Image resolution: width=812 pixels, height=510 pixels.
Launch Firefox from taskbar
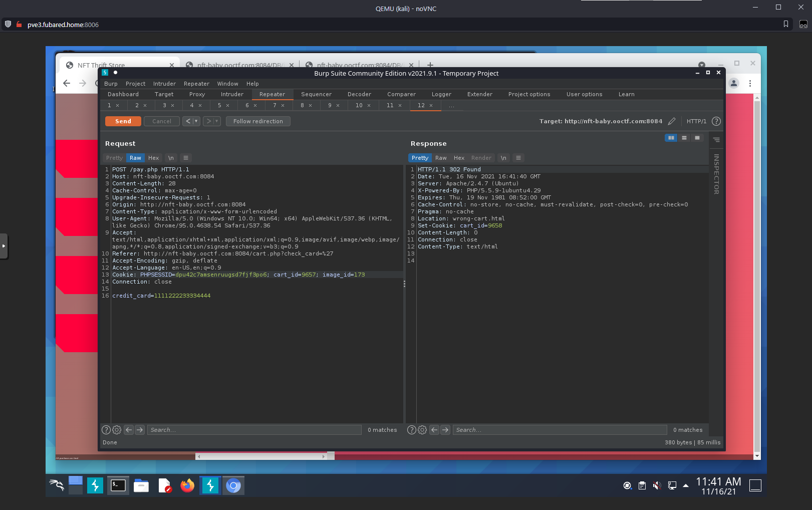coord(187,485)
